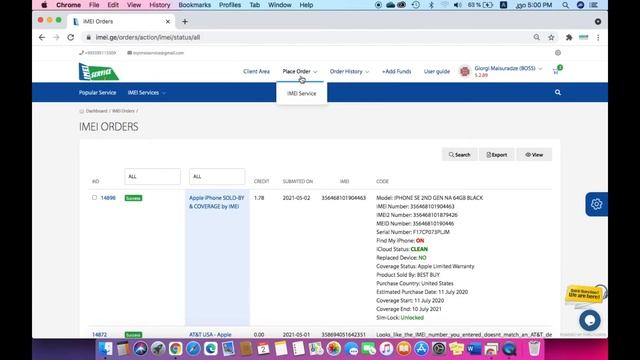Launch Safari from the Dock
The width and height of the screenshot is (640, 360).
[193, 349]
